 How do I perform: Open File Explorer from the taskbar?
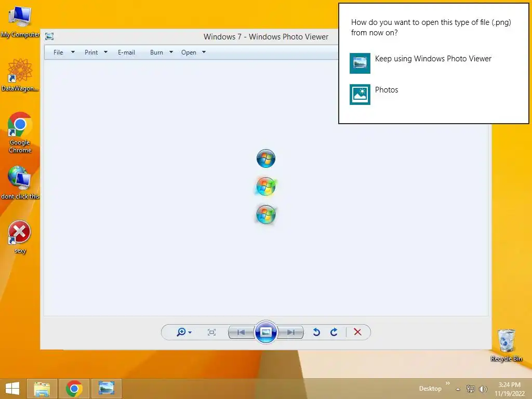click(42, 389)
